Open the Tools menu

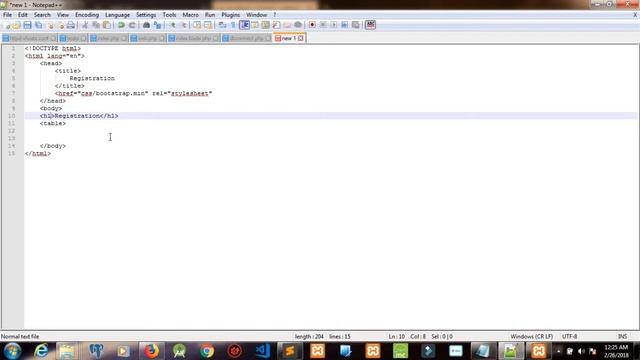(169, 15)
